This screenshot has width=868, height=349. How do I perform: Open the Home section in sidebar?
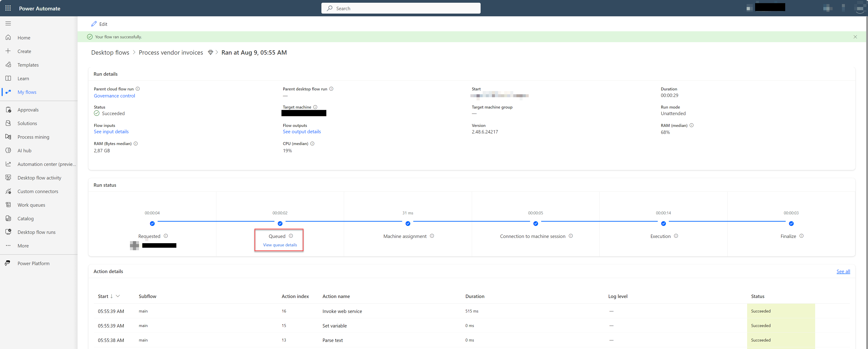(x=24, y=38)
